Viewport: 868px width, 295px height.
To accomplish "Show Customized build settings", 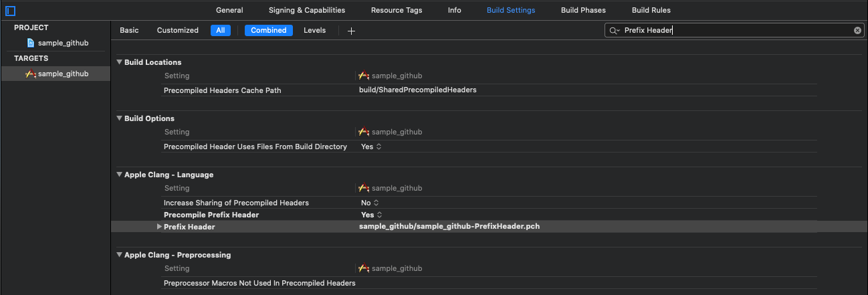I will (x=178, y=30).
